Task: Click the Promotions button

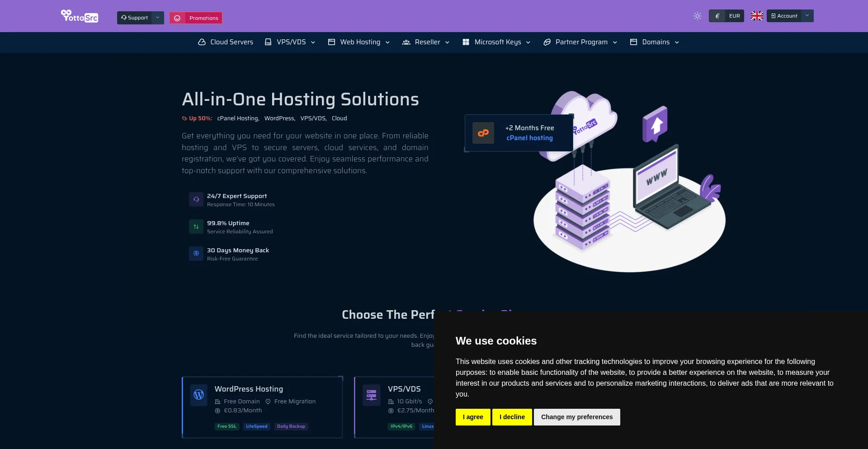Action: pos(196,18)
